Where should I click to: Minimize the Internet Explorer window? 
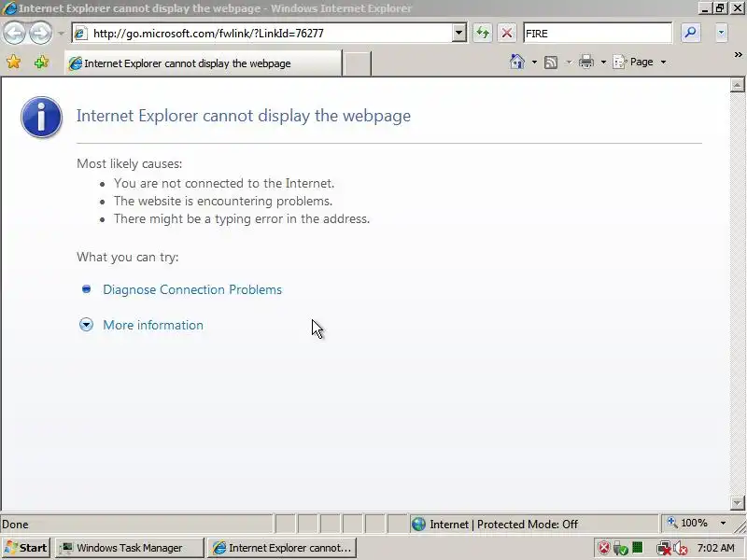tap(705, 8)
